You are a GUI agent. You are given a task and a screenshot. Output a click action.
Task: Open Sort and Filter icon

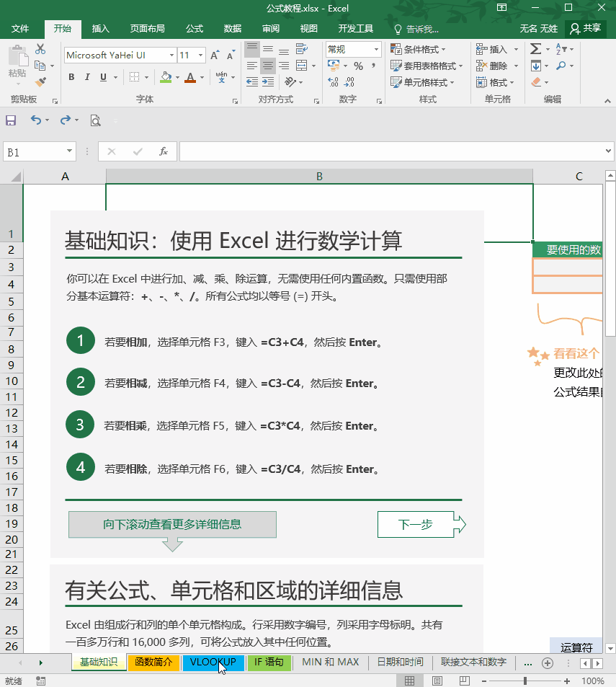click(x=561, y=48)
